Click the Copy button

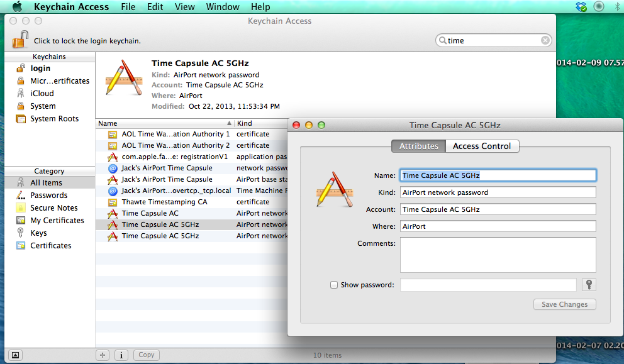pos(147,355)
